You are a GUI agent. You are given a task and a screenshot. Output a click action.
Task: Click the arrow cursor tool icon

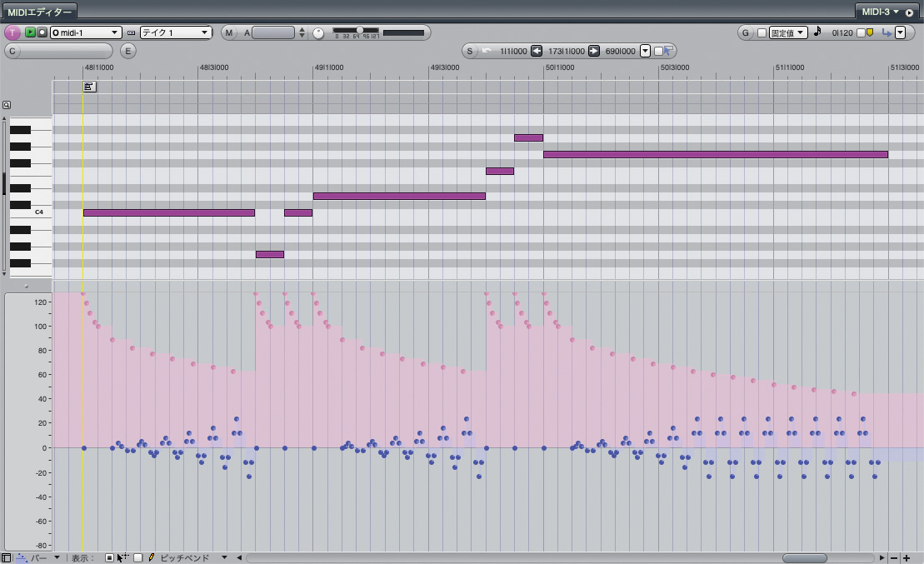(x=122, y=557)
